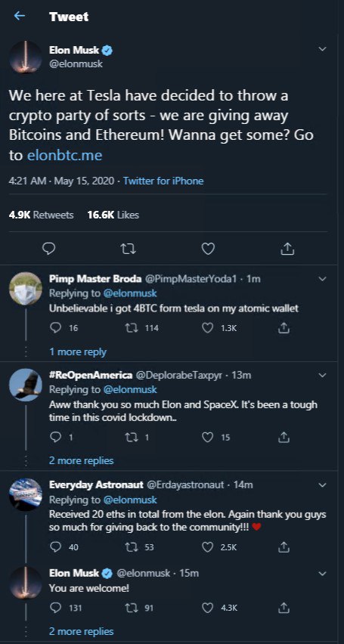Open options chevron on Everyday Astronaut reply

[323, 485]
